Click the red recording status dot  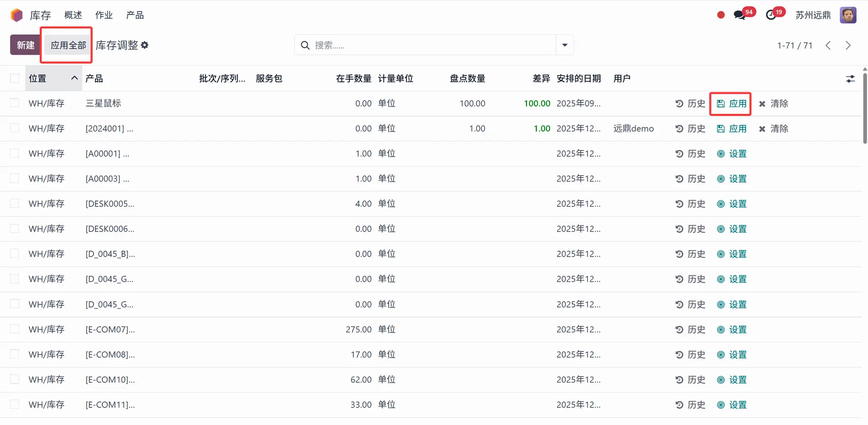(x=721, y=15)
